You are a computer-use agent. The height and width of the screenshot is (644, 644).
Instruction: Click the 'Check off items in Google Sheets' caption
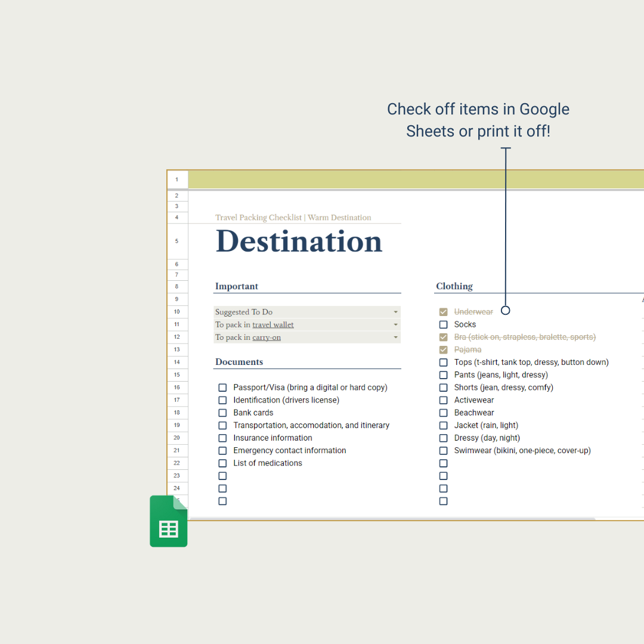(478, 120)
